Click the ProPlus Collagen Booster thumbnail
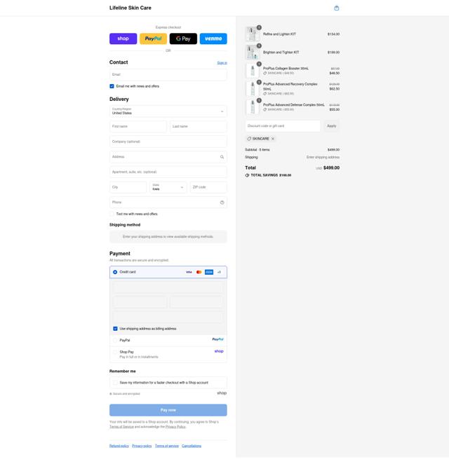449x476 pixels. click(253, 70)
